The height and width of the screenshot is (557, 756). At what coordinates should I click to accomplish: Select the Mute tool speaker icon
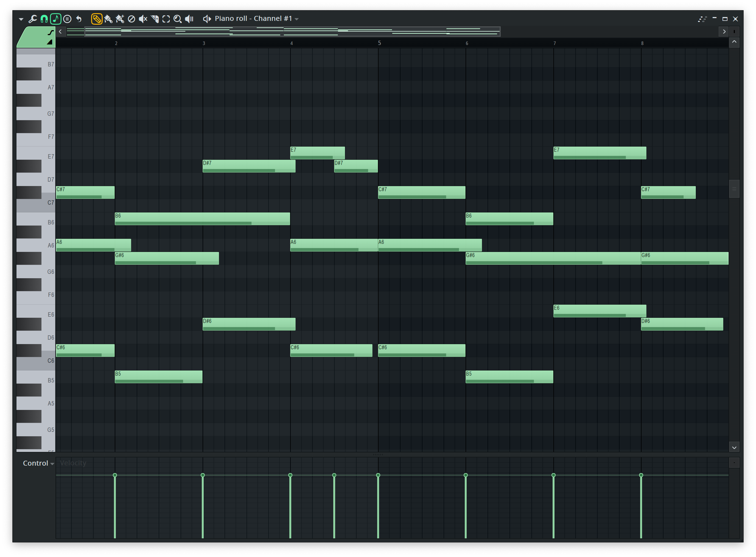click(x=143, y=19)
